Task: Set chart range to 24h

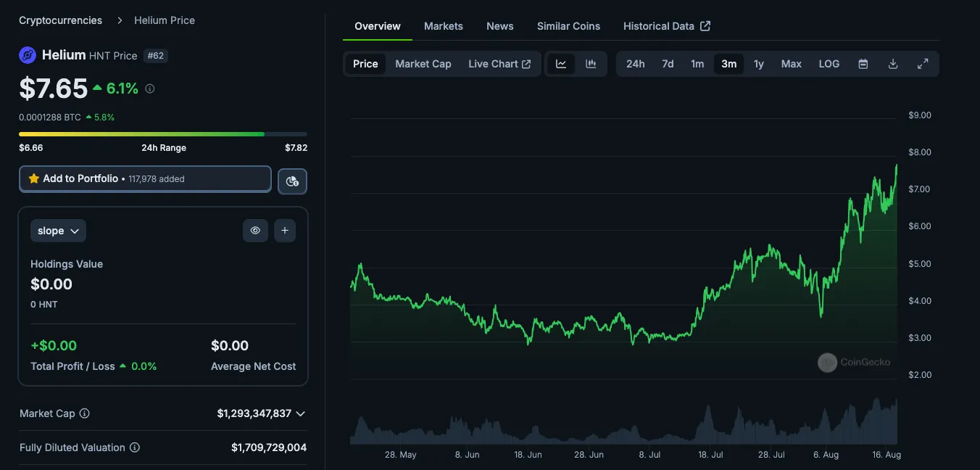Action: (x=636, y=64)
